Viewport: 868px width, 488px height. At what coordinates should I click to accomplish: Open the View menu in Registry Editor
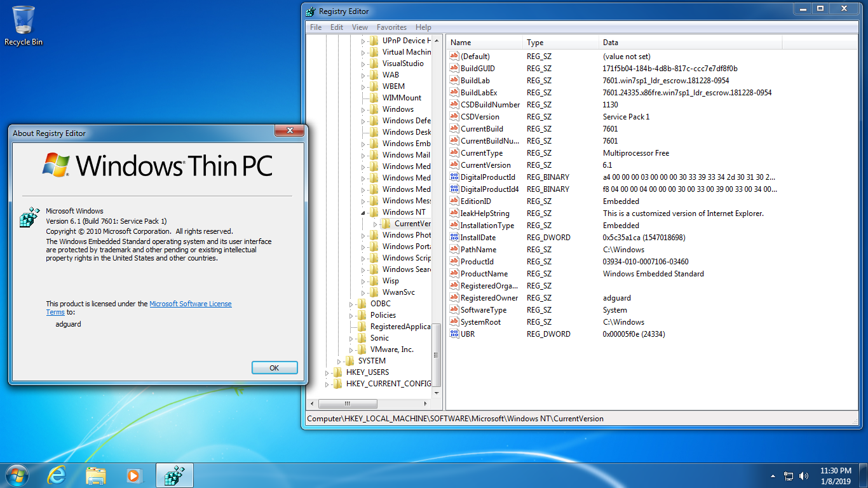(360, 27)
